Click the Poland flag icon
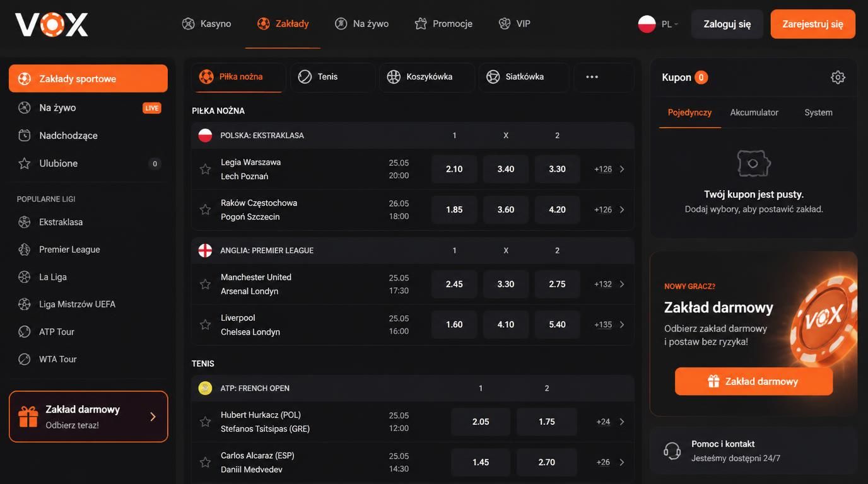The image size is (868, 484). (x=647, y=24)
